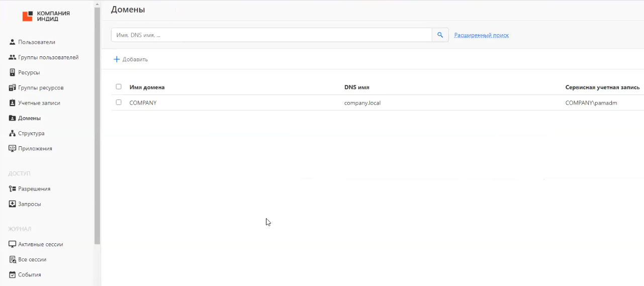Image resolution: width=644 pixels, height=286 pixels.
Task: Click the Accounts badge icon
Action: [x=13, y=103]
